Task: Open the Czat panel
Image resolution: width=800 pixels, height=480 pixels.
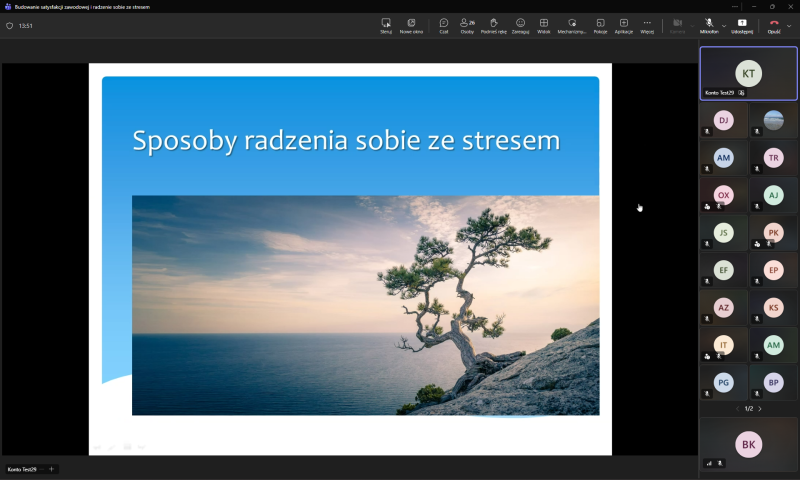Action: (x=443, y=25)
